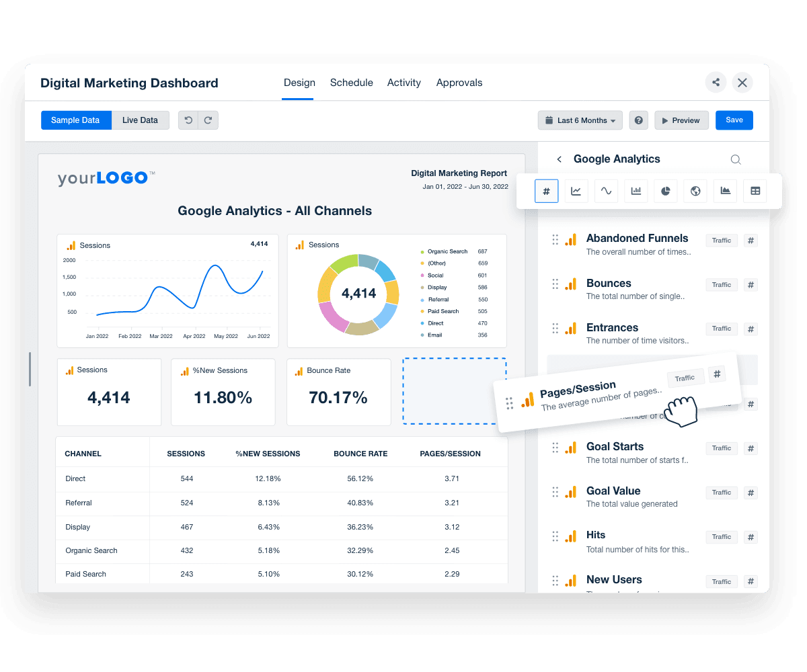Open search in the Google Analytics panel
The image size is (807, 672).
736,159
